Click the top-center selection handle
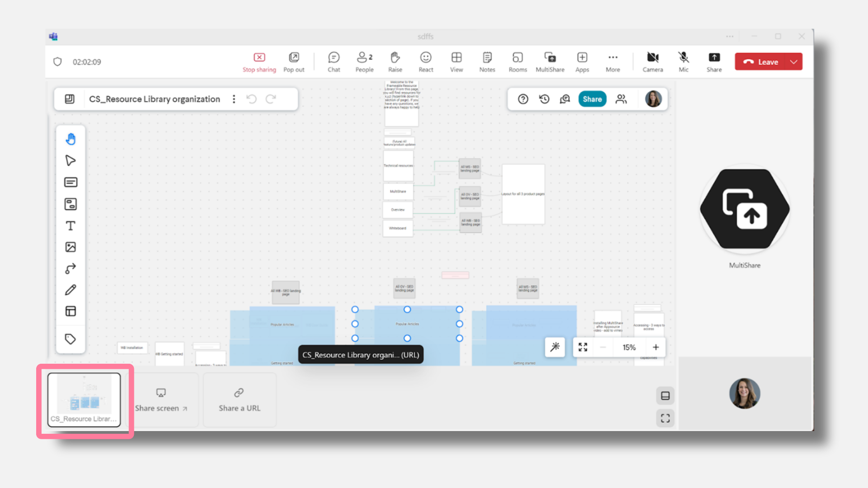The image size is (868, 488). coord(407,310)
